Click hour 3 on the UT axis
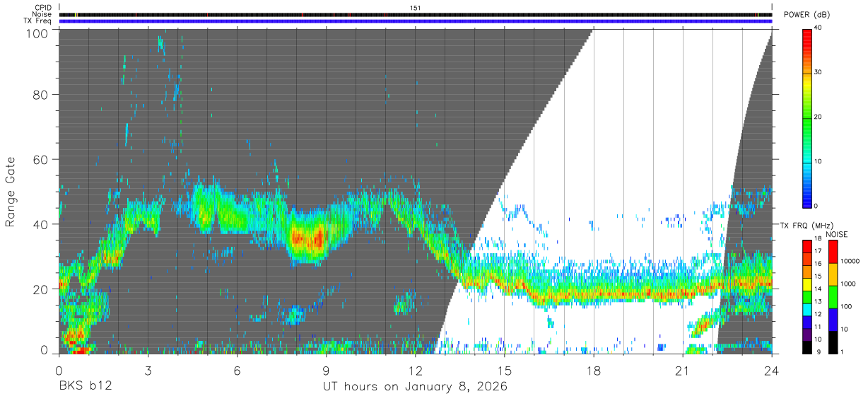This screenshot has height=401, width=868. (148, 370)
